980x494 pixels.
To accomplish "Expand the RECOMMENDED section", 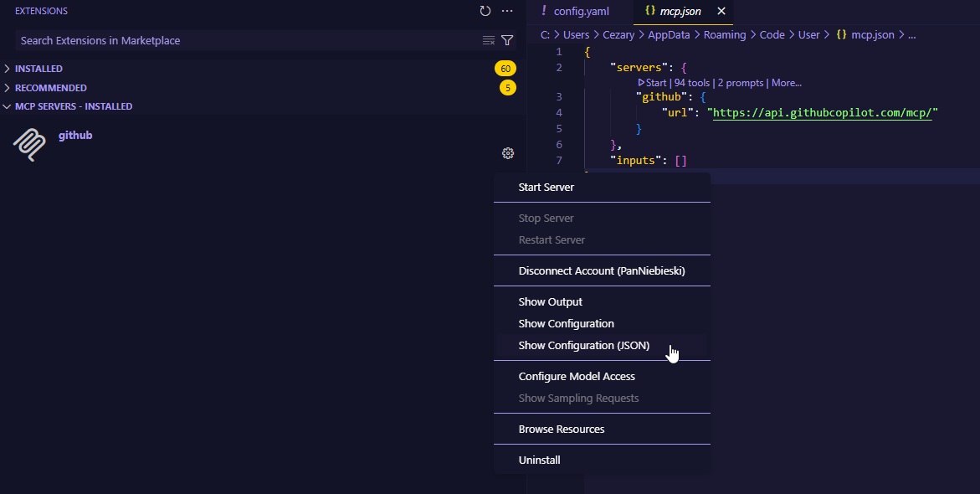I will coord(50,88).
